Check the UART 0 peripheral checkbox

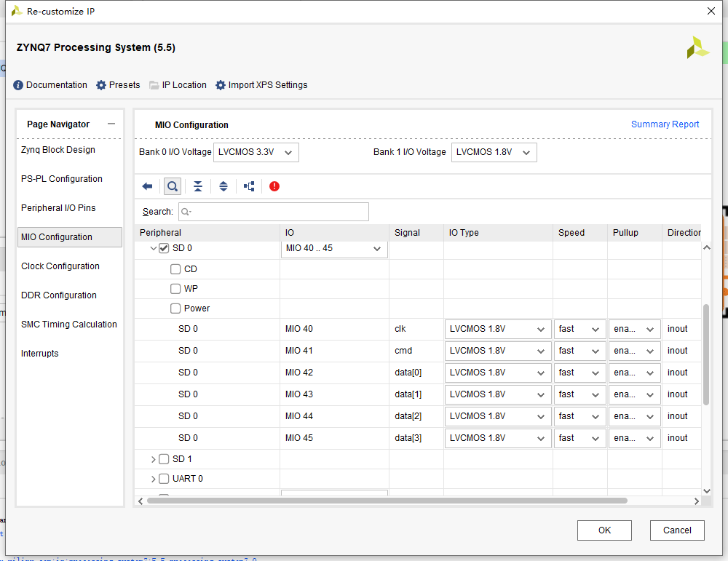[x=163, y=478]
